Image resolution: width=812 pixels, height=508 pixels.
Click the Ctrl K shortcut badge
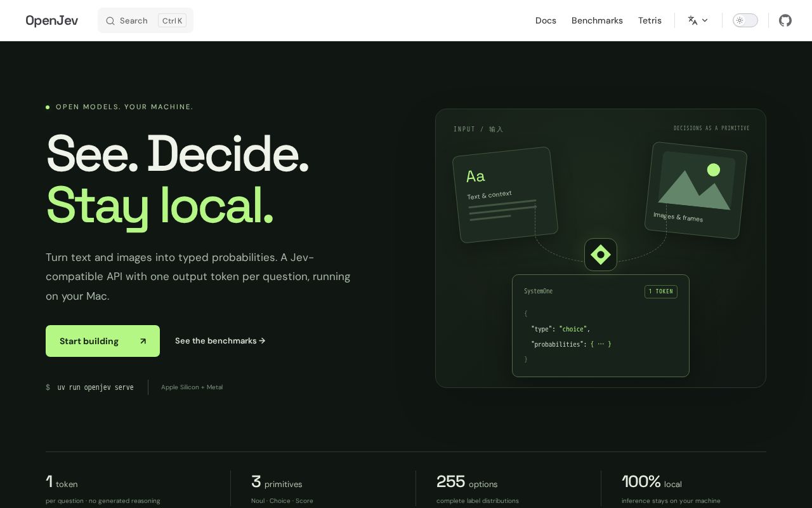coord(172,21)
